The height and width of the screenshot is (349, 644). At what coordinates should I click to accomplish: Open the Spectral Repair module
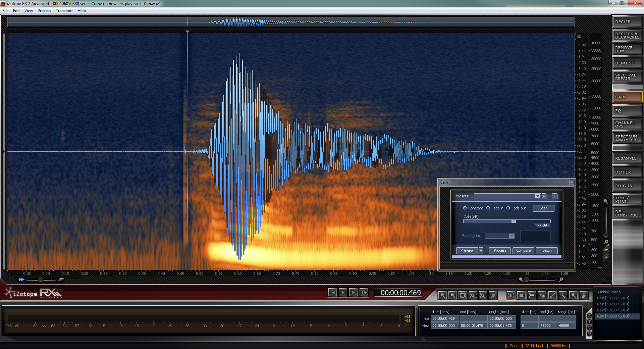[627, 77]
